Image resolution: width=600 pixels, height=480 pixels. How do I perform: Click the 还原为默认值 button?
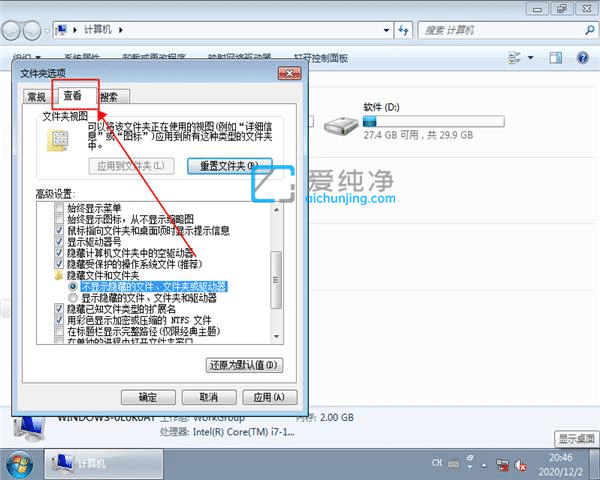(244, 365)
